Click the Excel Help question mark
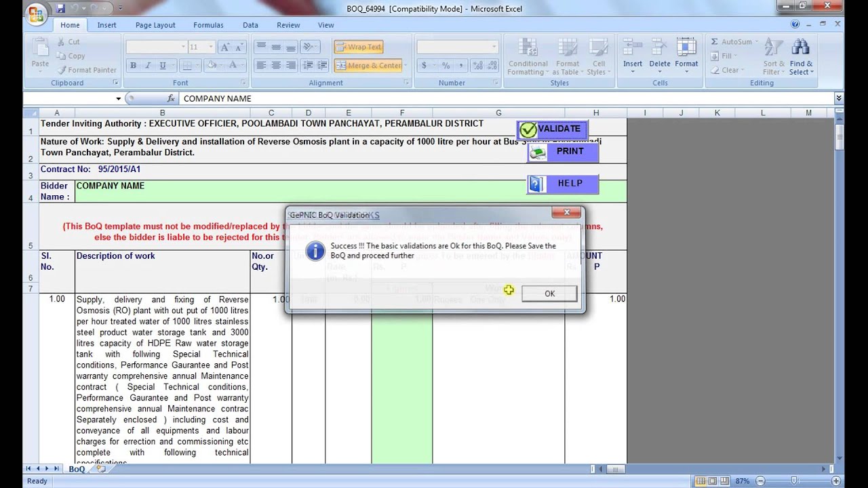This screenshot has width=868, height=488. [795, 24]
